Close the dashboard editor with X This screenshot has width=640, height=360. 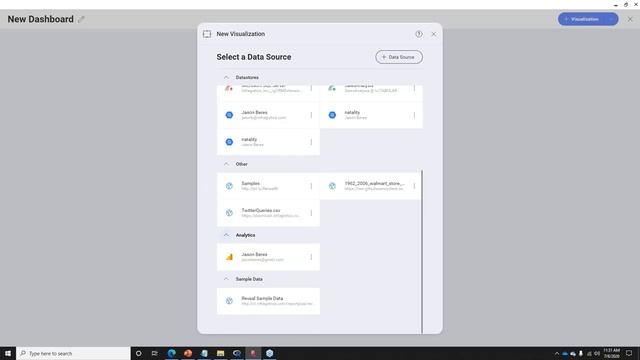point(630,19)
